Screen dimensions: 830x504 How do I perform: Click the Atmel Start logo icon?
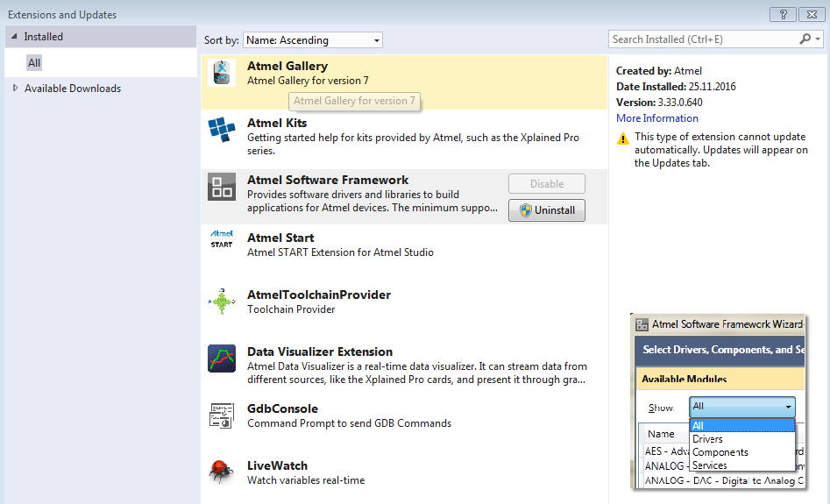221,239
